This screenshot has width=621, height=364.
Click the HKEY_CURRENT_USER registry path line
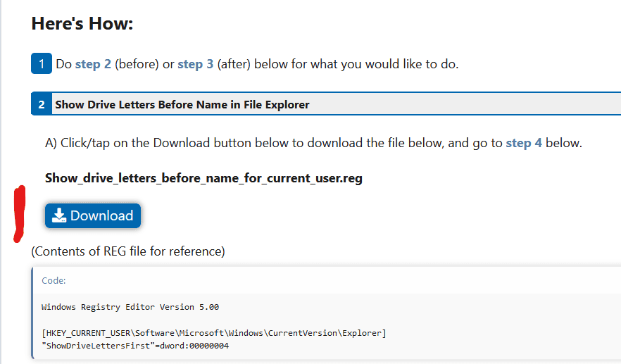tap(214, 333)
